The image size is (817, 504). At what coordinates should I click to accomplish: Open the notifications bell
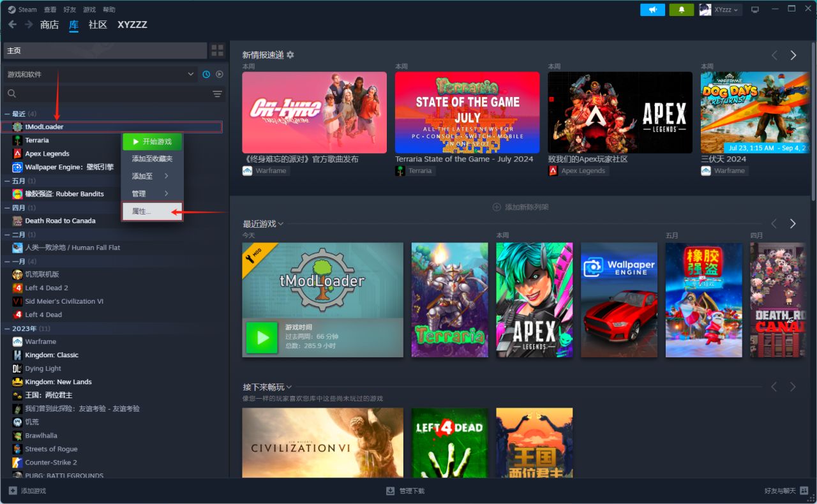tap(681, 10)
